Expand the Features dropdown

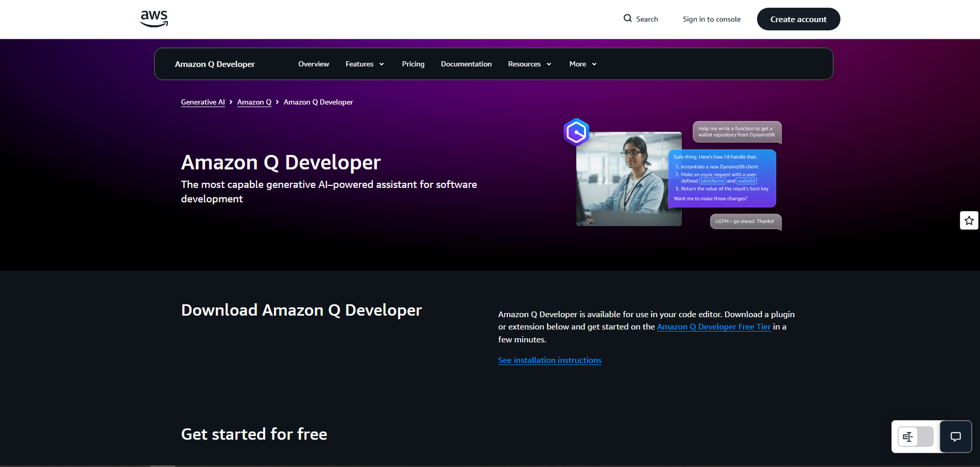coord(365,64)
